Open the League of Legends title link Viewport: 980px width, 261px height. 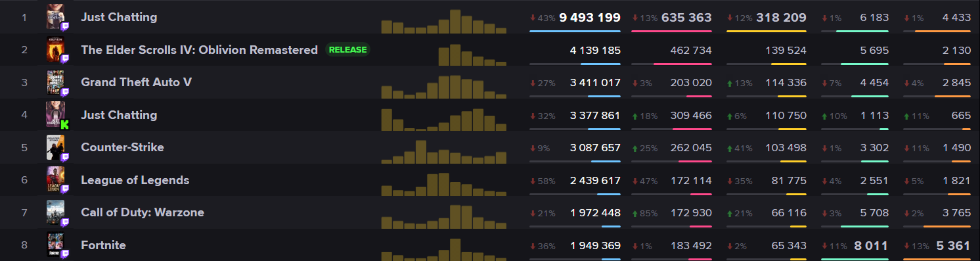(135, 180)
